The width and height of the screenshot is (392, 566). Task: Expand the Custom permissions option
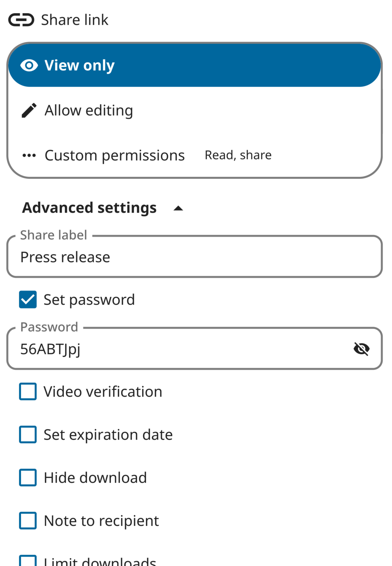114,155
